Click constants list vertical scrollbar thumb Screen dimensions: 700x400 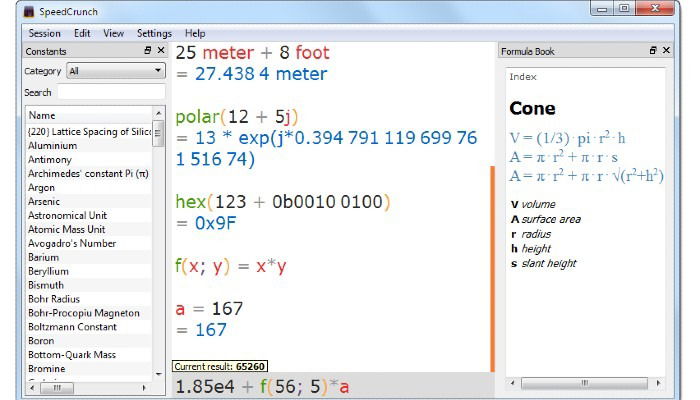pyautogui.click(x=158, y=133)
